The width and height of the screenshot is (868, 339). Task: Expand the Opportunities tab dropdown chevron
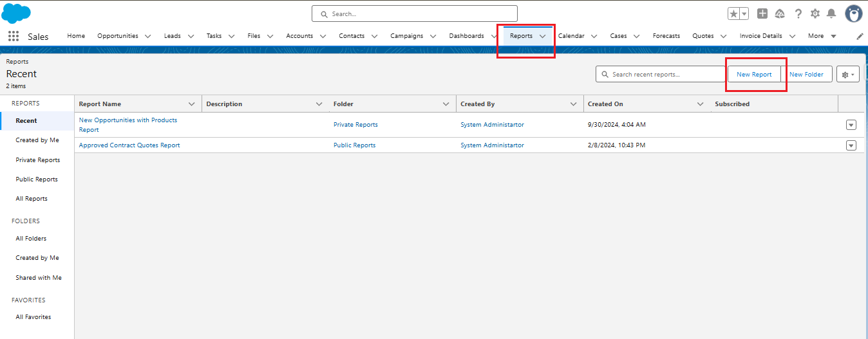148,37
